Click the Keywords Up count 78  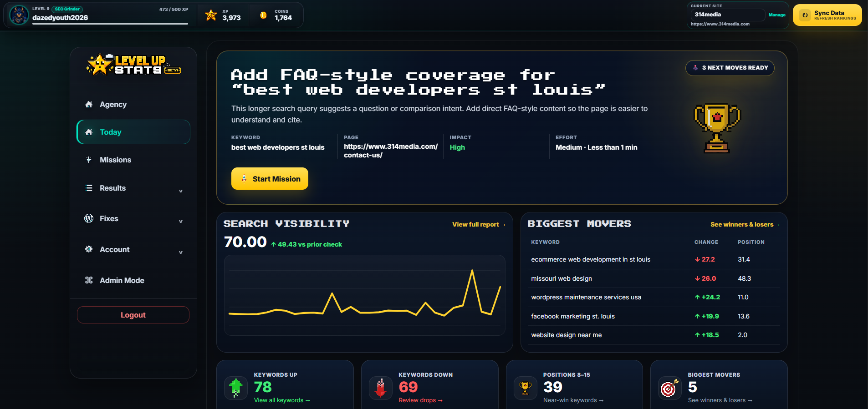coord(263,387)
